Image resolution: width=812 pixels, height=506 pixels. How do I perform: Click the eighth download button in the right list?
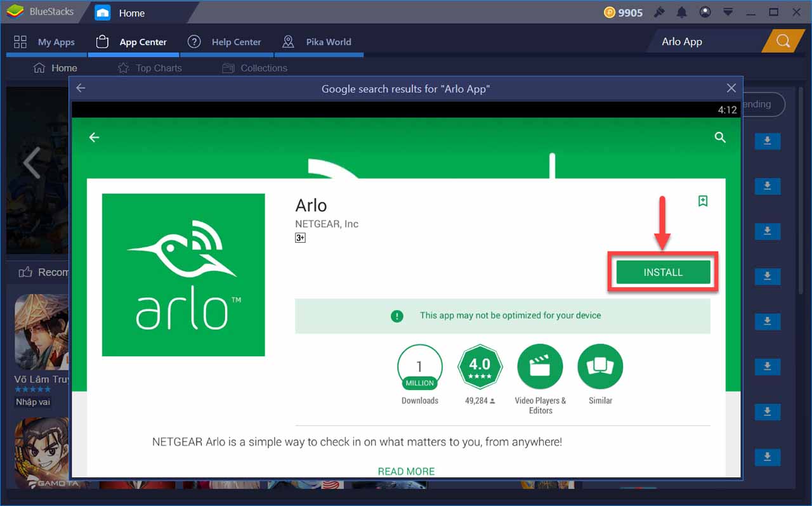click(767, 457)
